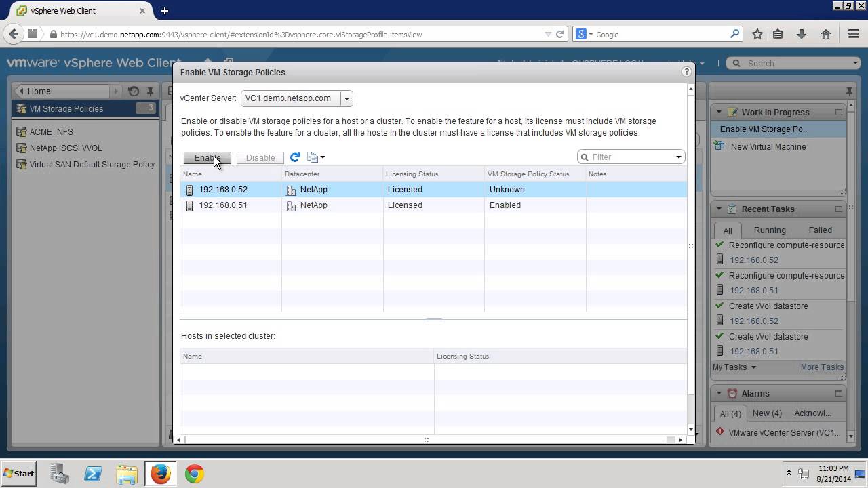This screenshot has width=868, height=488.
Task: Show browser bookmarks list icon
Action: 778,34
